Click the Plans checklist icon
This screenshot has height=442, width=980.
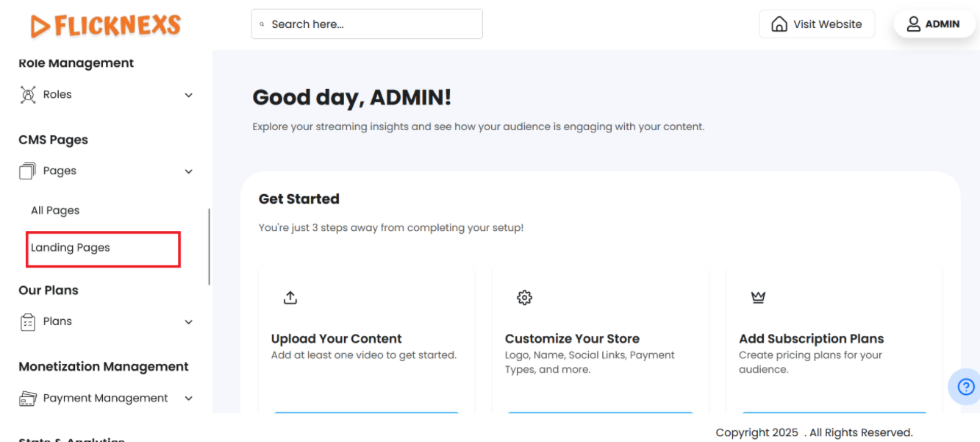28,322
